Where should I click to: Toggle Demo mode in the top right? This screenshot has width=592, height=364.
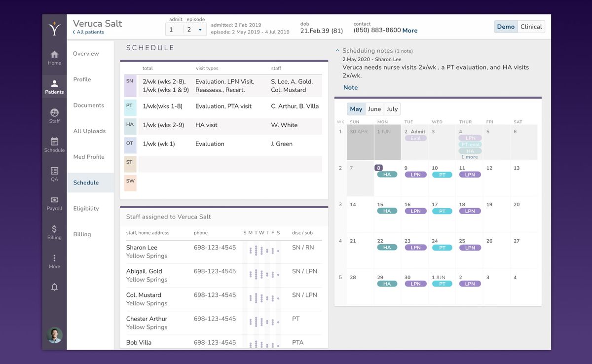506,27
